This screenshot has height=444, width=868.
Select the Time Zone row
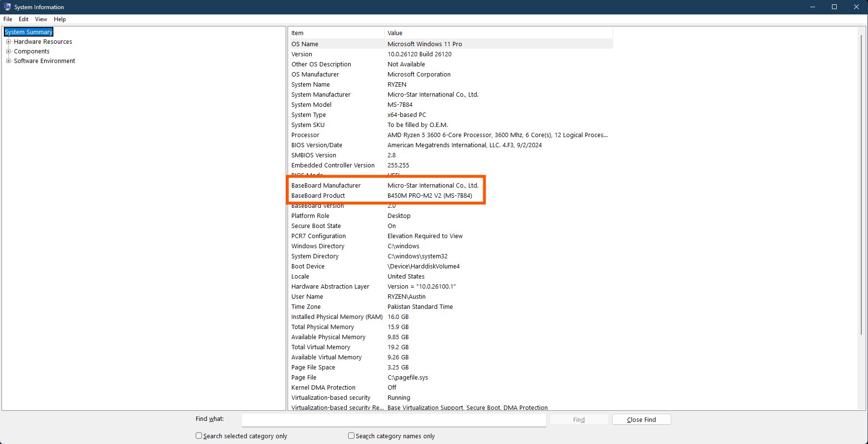click(x=451, y=306)
